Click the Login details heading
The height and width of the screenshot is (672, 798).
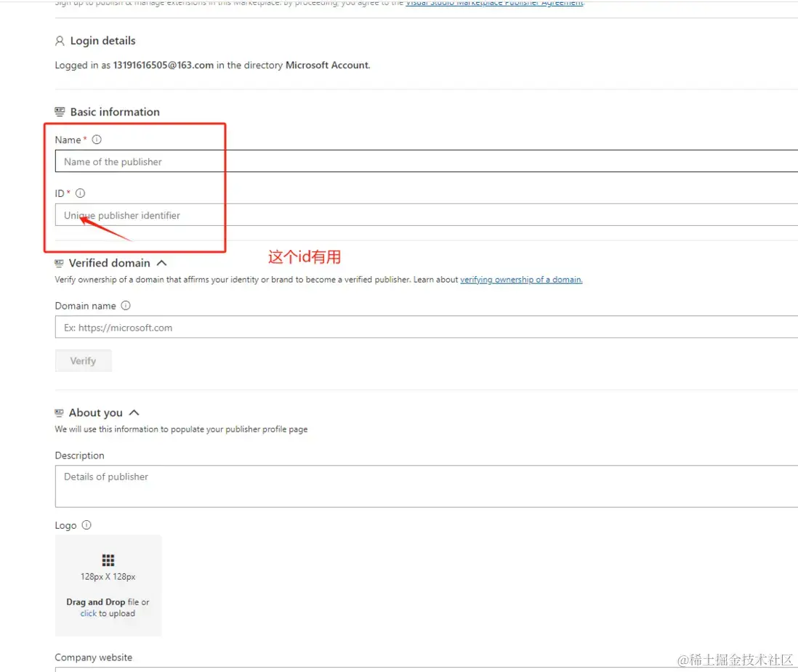click(x=102, y=41)
